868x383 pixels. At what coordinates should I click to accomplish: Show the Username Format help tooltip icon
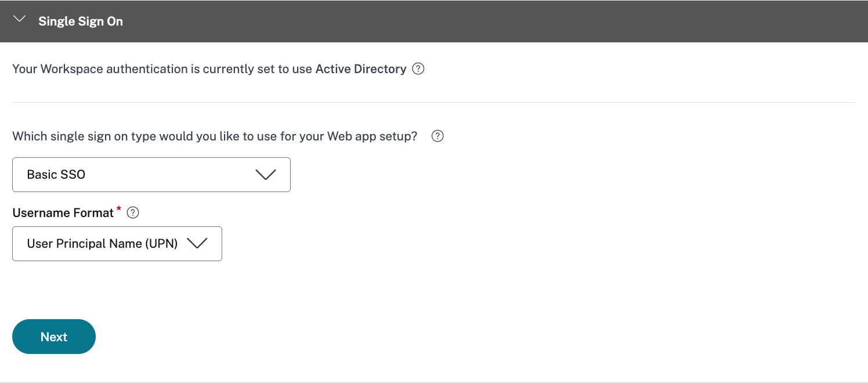tap(133, 213)
